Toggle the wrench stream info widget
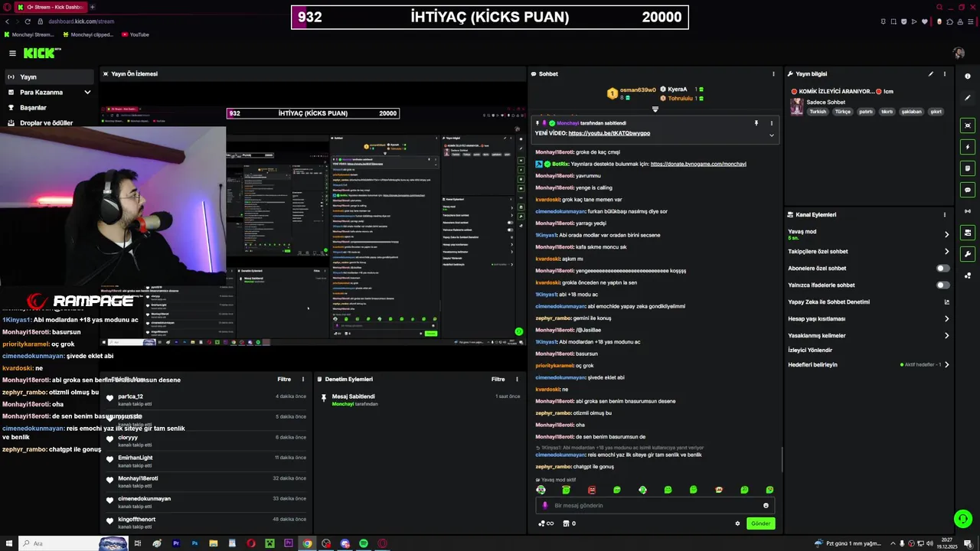The image size is (980, 551). click(968, 254)
